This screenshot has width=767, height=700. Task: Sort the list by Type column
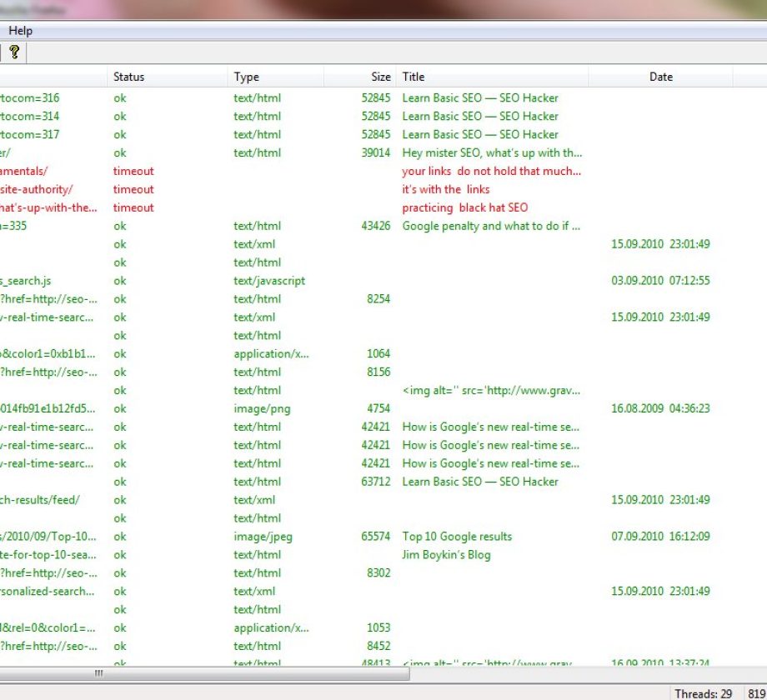(x=247, y=77)
